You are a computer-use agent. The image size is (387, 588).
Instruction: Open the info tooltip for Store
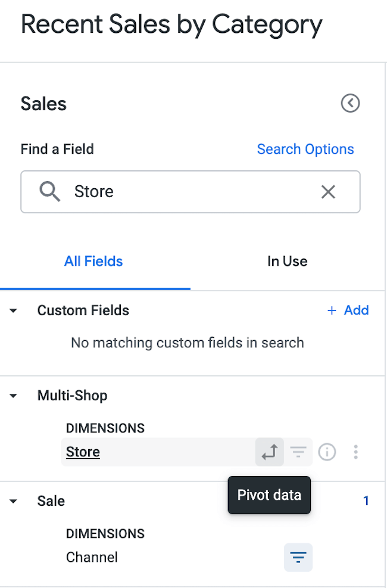tap(327, 452)
